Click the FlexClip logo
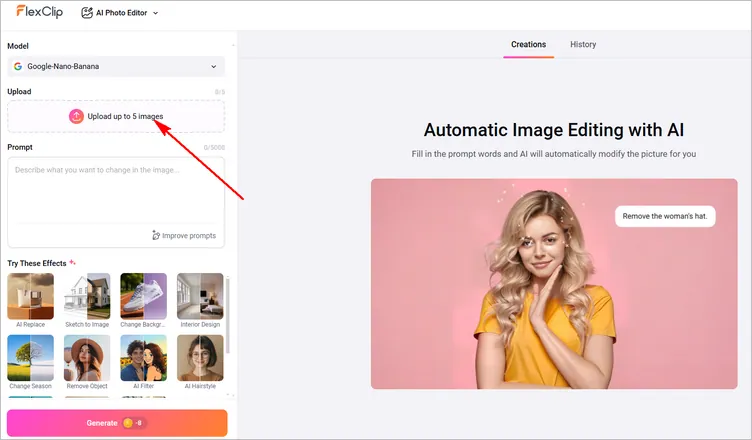The image size is (752, 440). [x=39, y=12]
